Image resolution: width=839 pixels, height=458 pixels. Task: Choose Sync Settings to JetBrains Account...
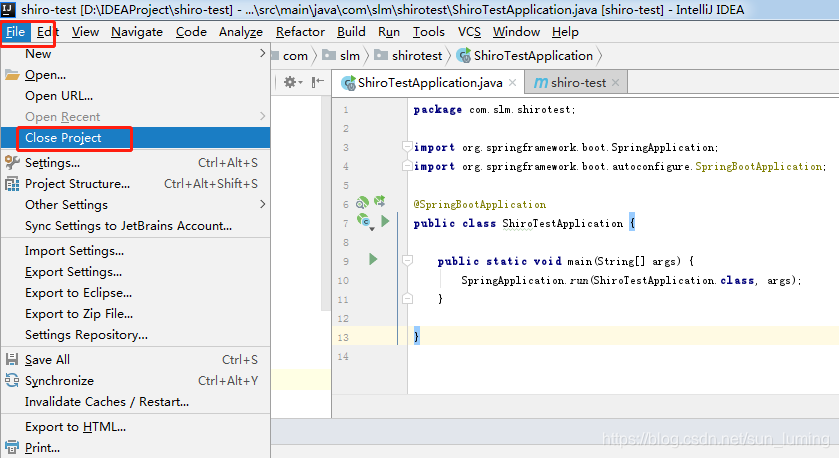click(x=135, y=226)
